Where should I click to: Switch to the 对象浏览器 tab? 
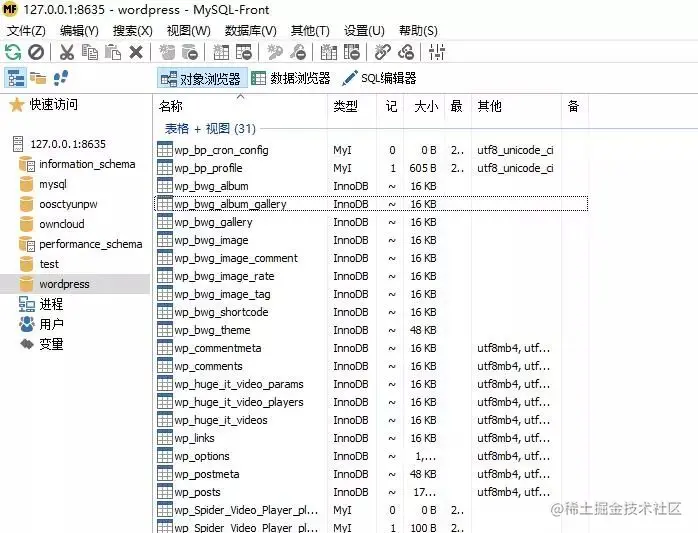[201, 79]
